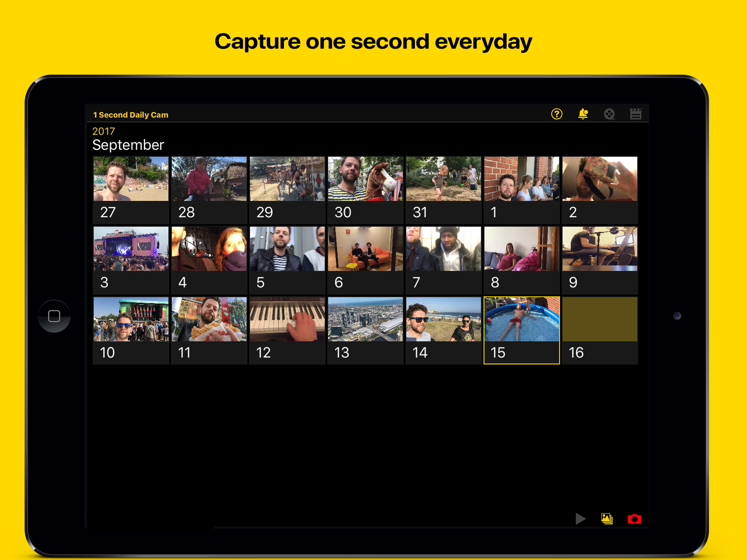This screenshot has width=747, height=560.
Task: Click the 1 Second Daily Cam title
Action: coord(131,115)
